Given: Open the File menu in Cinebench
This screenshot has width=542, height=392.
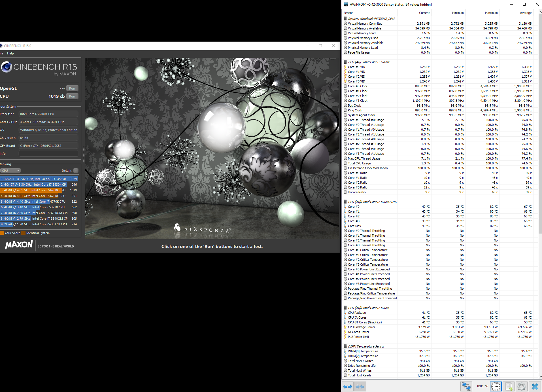Looking at the screenshot, I should [x=1, y=53].
